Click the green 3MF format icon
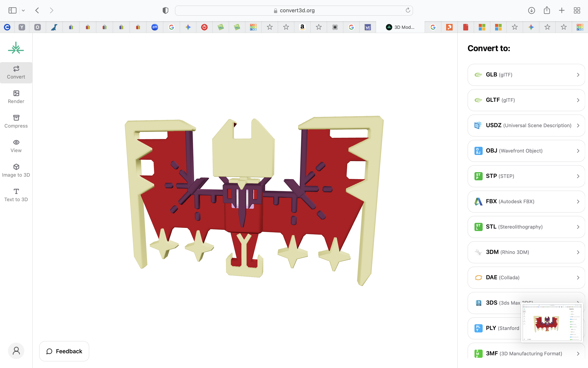The height and width of the screenshot is (368, 588). 478,353
